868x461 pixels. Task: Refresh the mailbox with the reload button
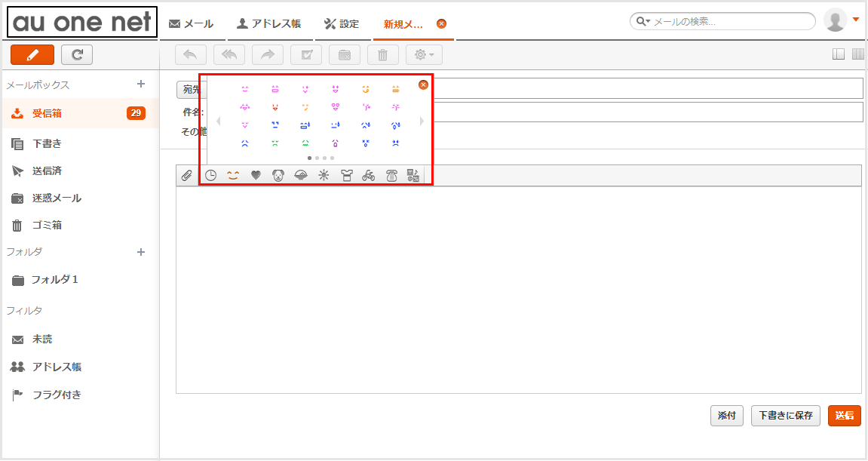tap(77, 55)
